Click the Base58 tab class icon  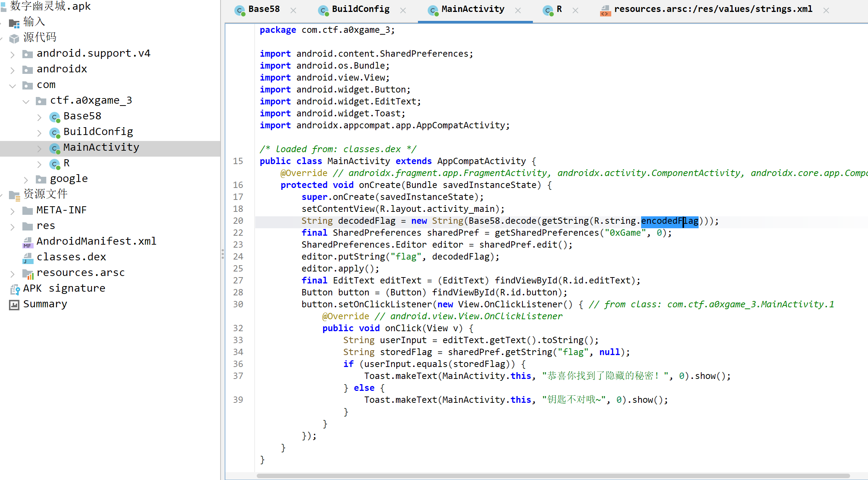click(240, 10)
